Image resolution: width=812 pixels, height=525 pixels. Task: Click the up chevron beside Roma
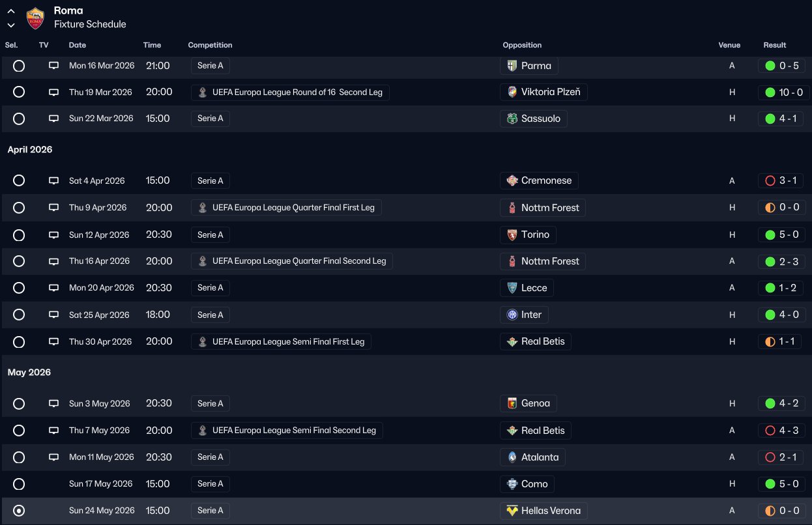[11, 11]
